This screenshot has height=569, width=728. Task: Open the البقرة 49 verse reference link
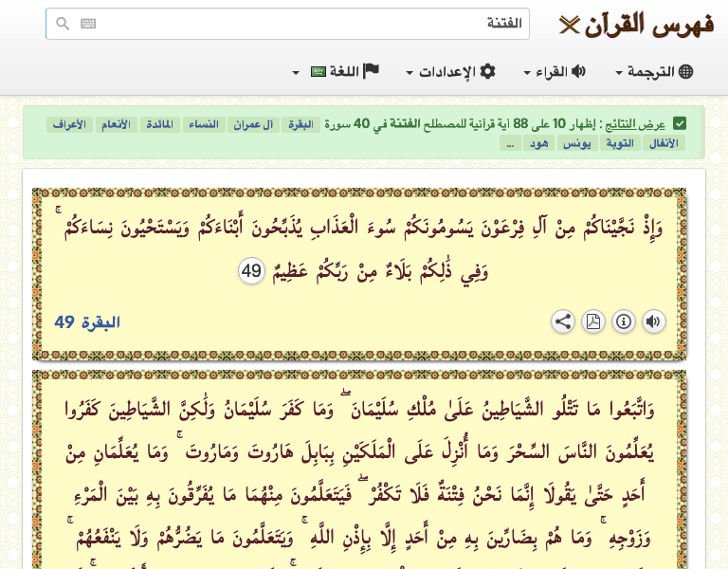pos(87,322)
